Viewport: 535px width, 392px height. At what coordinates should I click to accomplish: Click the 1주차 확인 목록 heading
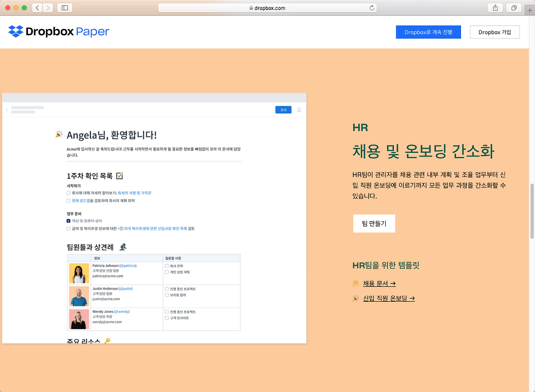coord(89,176)
